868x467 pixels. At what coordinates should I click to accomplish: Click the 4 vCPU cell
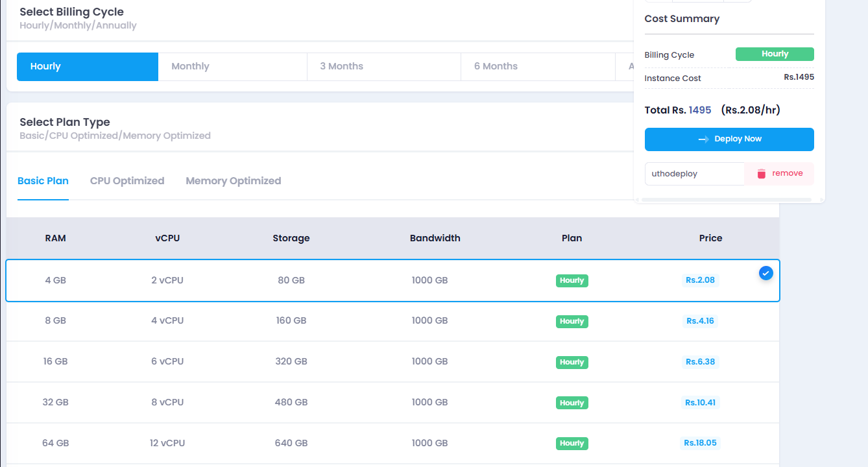tap(167, 321)
